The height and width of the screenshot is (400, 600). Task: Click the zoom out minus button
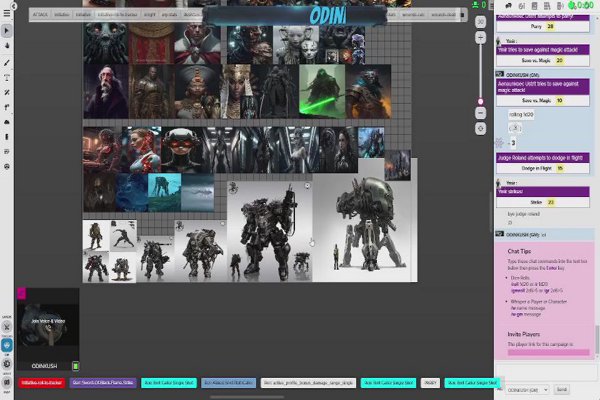(481, 113)
